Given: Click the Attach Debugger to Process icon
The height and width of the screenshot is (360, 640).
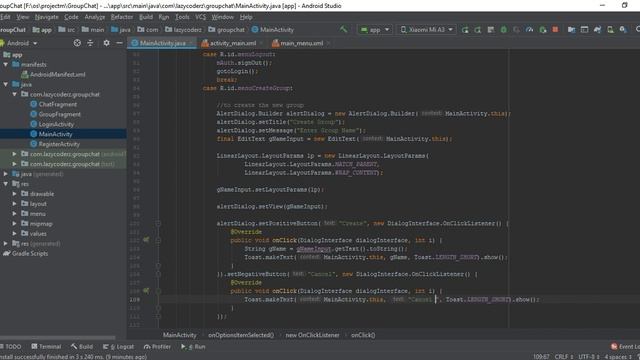Looking at the screenshot, I should pos(542,29).
